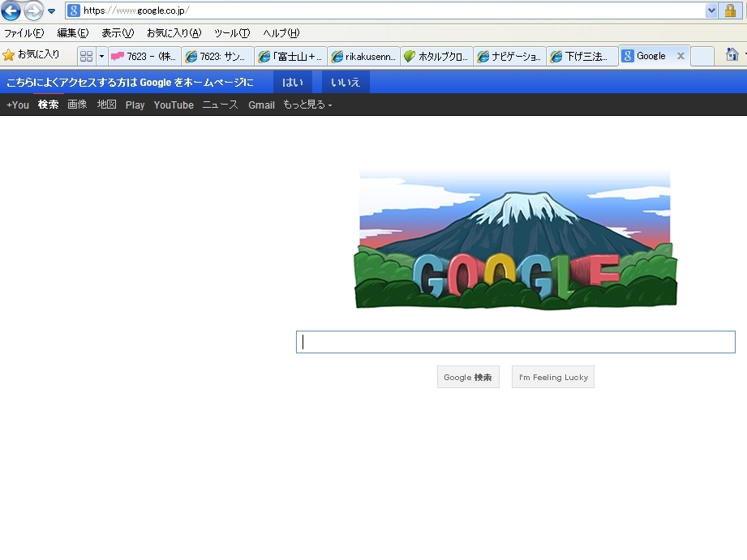
Task: Click the I'm Feeling Lucky button
Action: 553,377
